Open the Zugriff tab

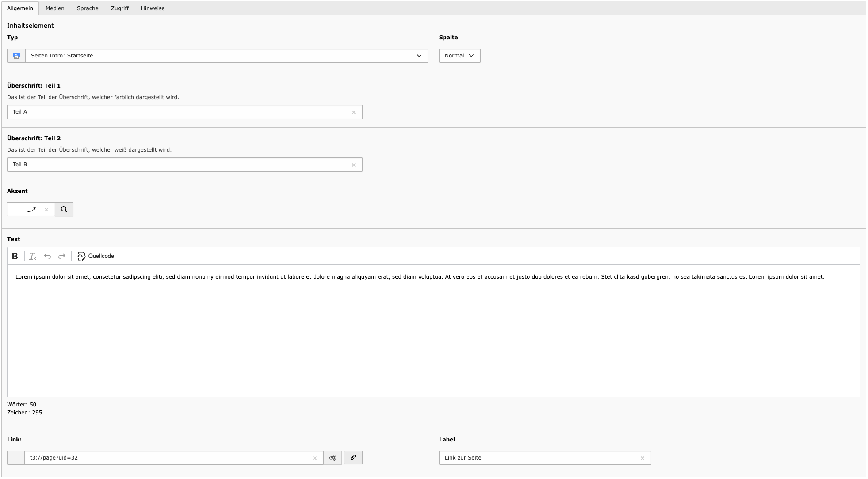[x=120, y=8]
